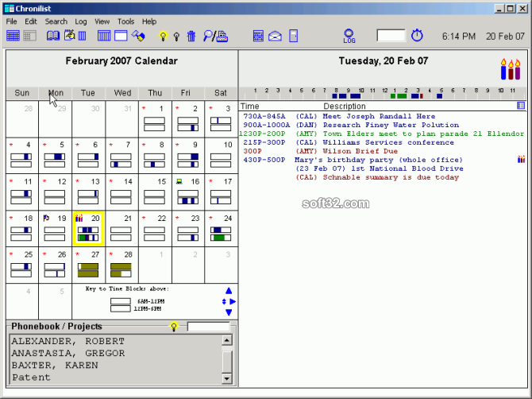532x399 pixels.
Task: Select 'Meet Joseph Randall Here' appointment
Action: click(379, 116)
